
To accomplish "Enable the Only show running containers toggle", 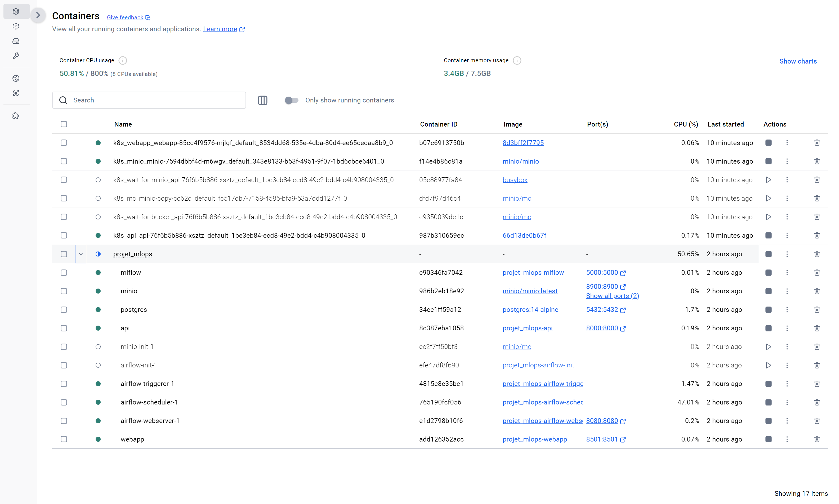I will pos(291,100).
